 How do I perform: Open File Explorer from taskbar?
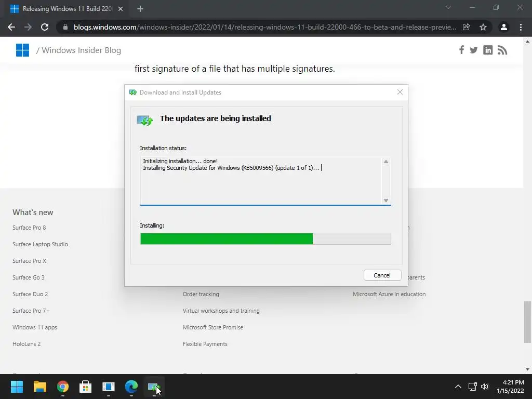tap(39, 387)
